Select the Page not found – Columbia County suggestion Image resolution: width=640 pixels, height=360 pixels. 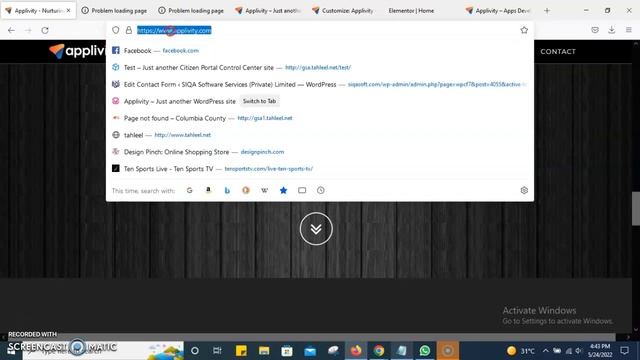[x=320, y=118]
